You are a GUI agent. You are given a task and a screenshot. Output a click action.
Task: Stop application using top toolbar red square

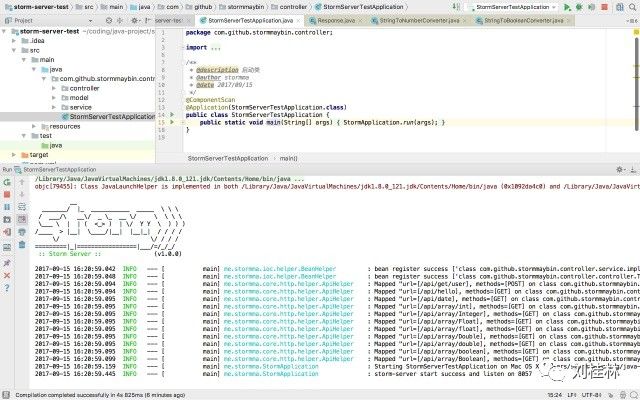pos(604,7)
